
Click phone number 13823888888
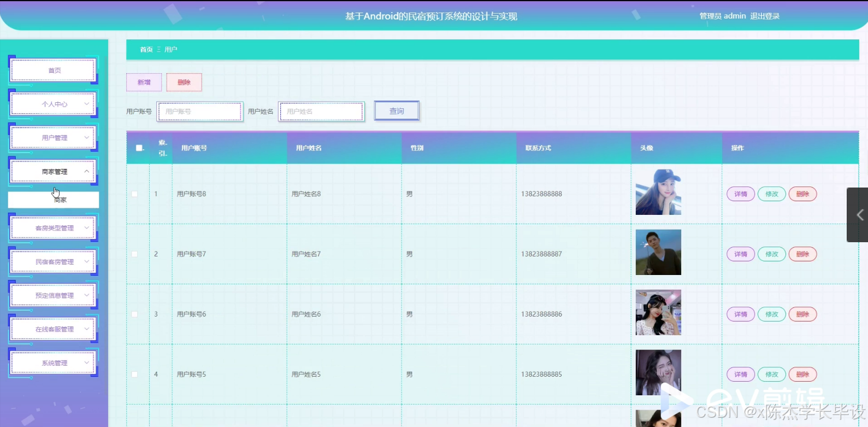point(541,194)
